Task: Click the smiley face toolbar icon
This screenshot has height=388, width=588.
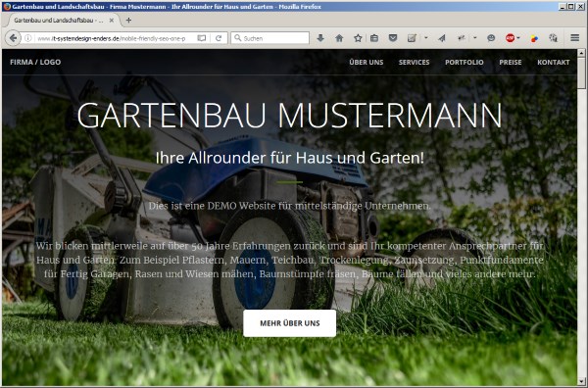Action: (491, 38)
